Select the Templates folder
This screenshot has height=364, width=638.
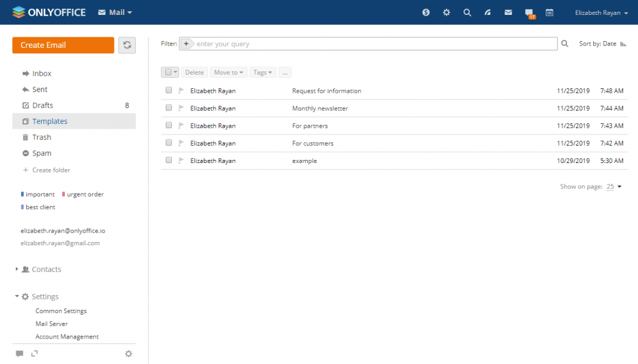(x=74, y=121)
